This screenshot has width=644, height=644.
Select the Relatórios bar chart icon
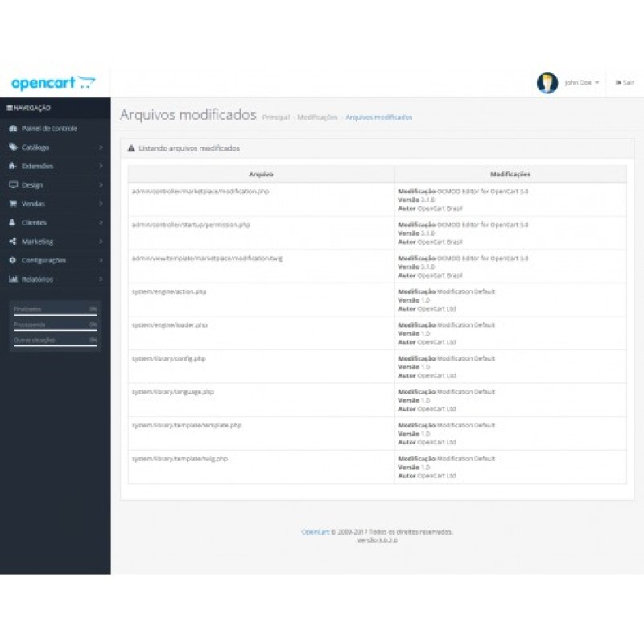point(13,279)
